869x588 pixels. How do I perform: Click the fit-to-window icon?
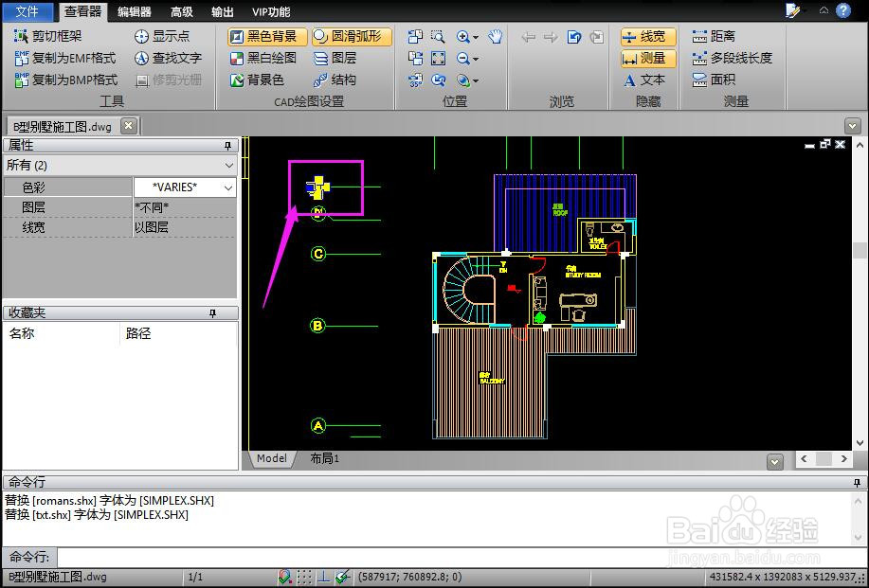438,58
